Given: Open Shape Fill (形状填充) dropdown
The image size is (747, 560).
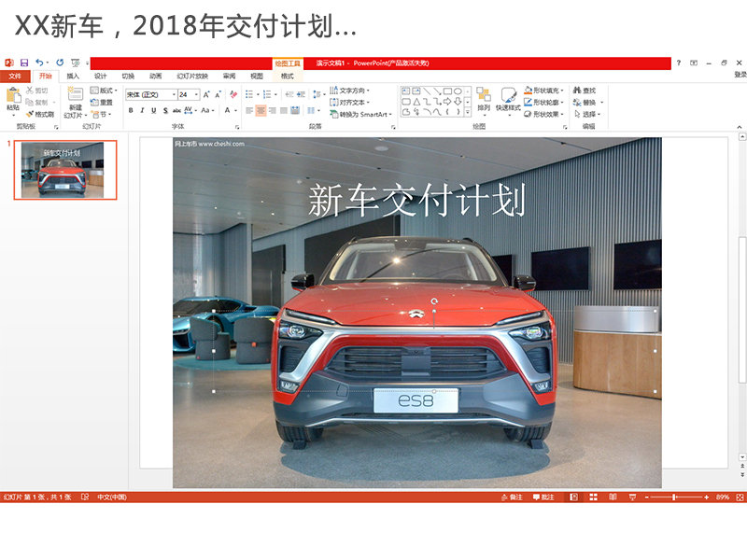Looking at the screenshot, I should (543, 91).
